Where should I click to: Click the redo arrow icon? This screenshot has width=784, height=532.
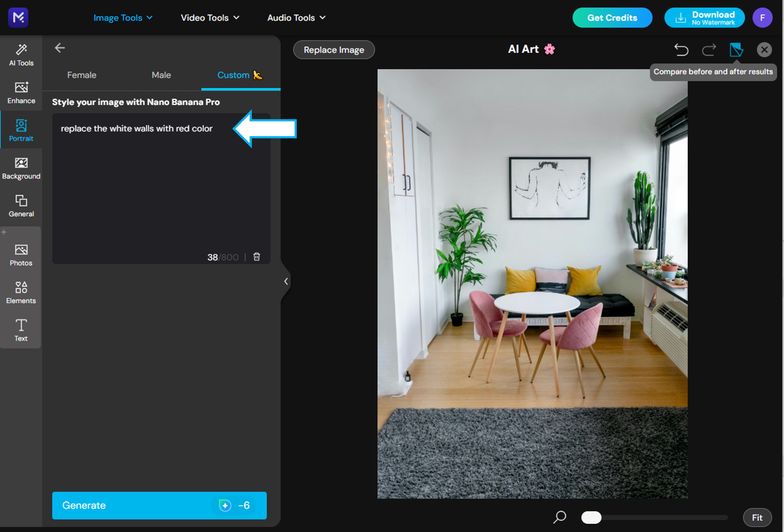(709, 50)
